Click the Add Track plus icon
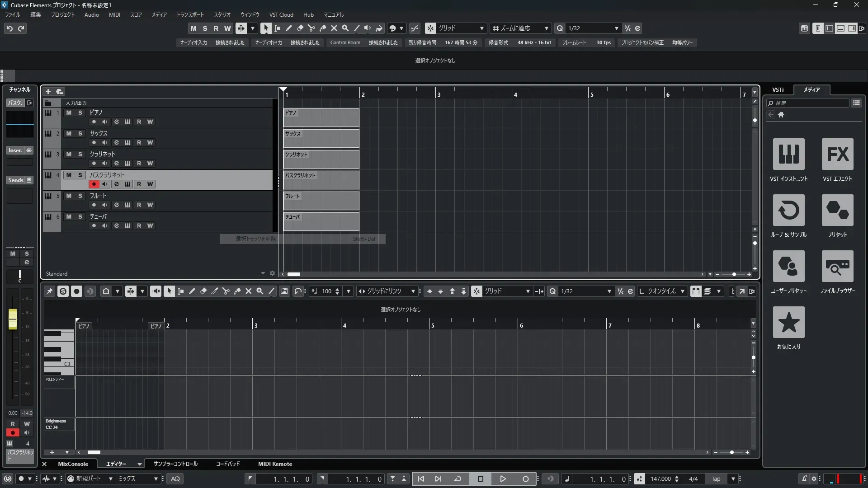 pyautogui.click(x=48, y=91)
